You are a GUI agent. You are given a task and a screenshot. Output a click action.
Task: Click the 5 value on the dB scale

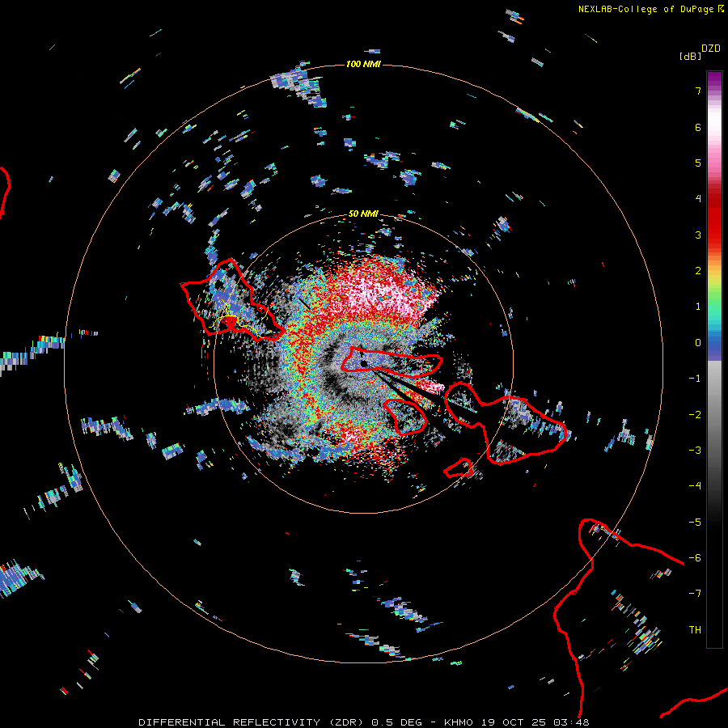(x=698, y=163)
